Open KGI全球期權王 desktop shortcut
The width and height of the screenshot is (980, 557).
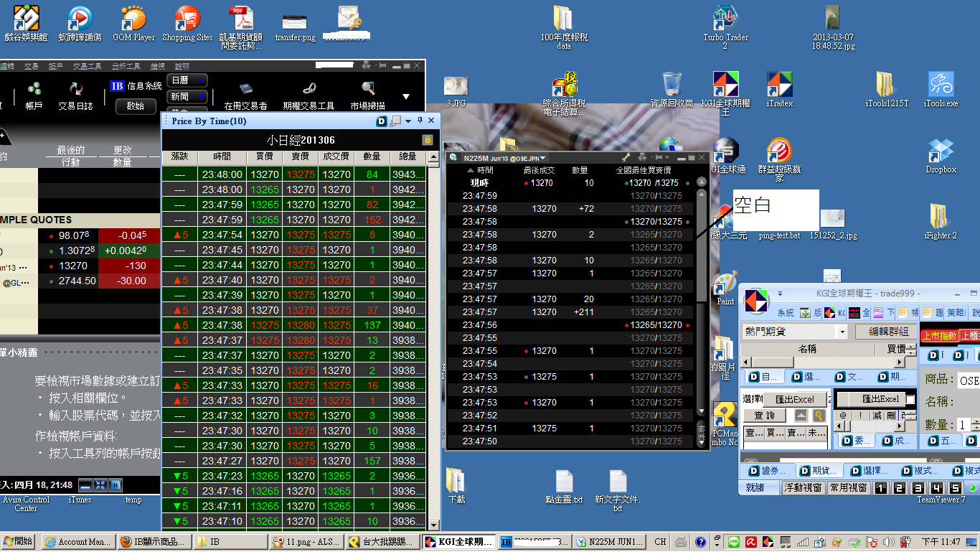(725, 93)
